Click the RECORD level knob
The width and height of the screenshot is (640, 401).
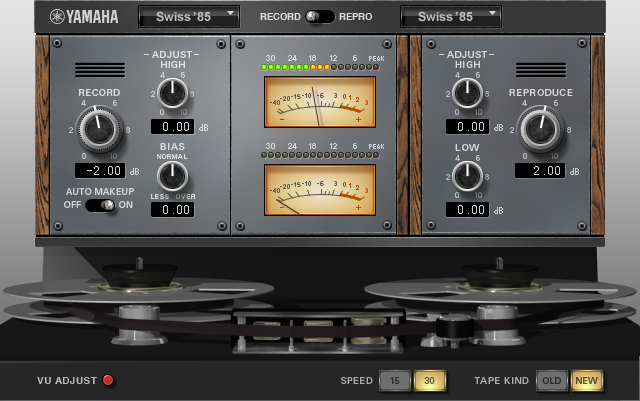(100, 129)
